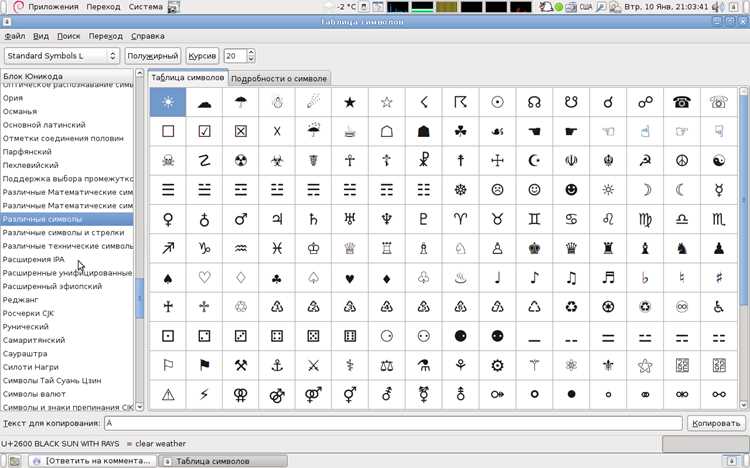Viewport: 750px width, 468px height.
Task: Switch to Таблица символов tab
Action: [x=188, y=78]
